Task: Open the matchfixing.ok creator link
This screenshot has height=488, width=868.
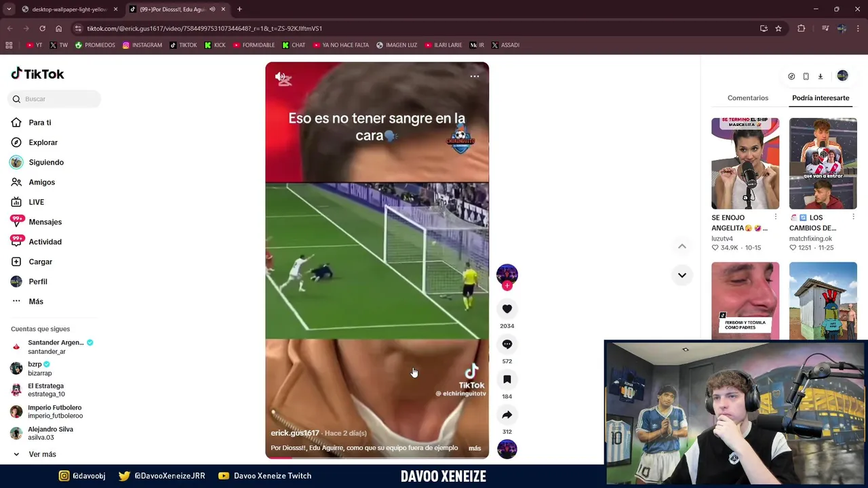Action: [810, 239]
